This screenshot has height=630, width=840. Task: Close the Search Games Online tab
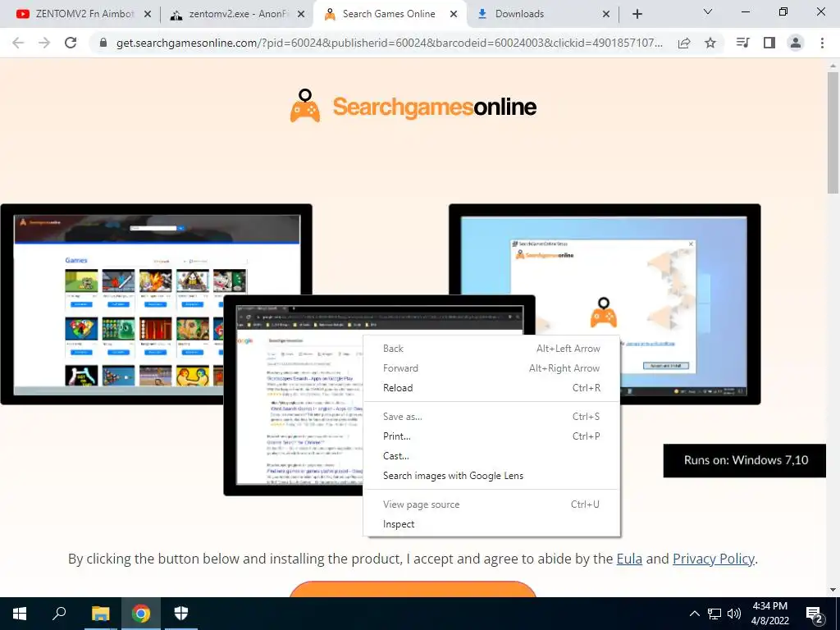pyautogui.click(x=454, y=15)
